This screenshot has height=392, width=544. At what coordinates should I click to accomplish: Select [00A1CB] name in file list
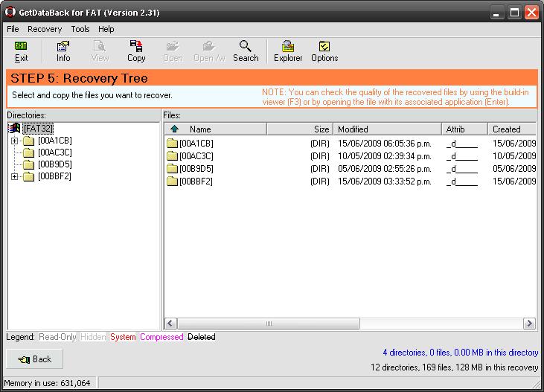(196, 144)
